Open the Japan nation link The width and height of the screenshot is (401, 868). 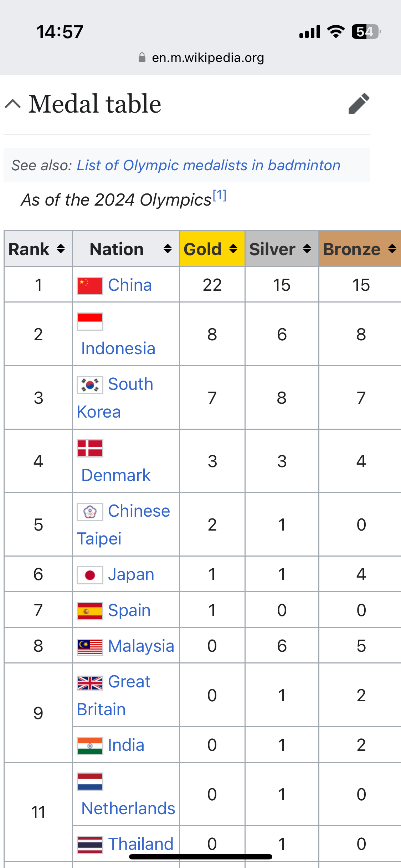[x=131, y=574]
